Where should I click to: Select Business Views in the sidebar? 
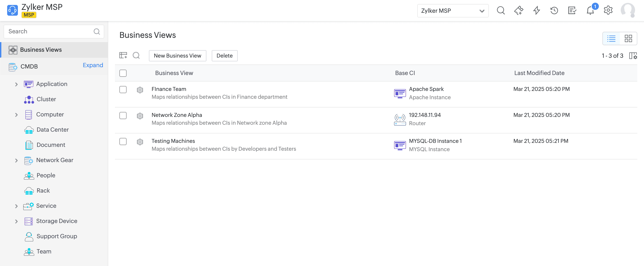coord(41,50)
